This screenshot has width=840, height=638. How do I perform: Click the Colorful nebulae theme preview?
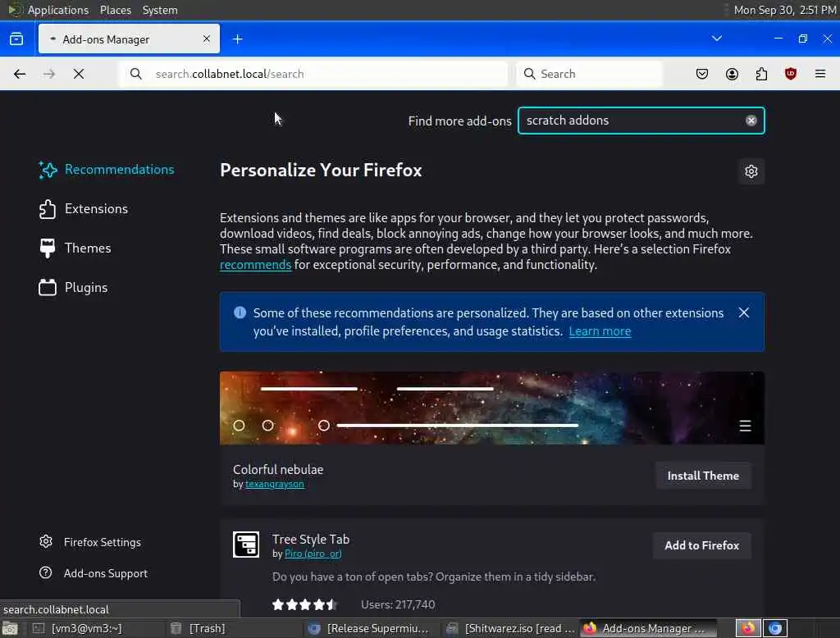click(x=492, y=408)
